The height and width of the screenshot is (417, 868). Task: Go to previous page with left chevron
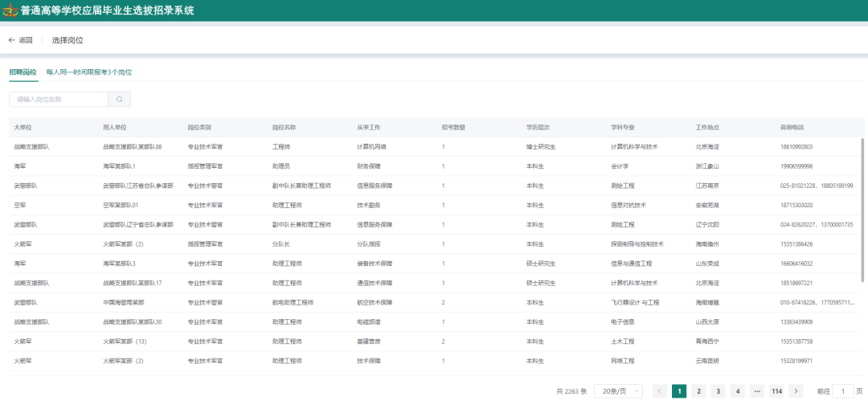pos(660,391)
